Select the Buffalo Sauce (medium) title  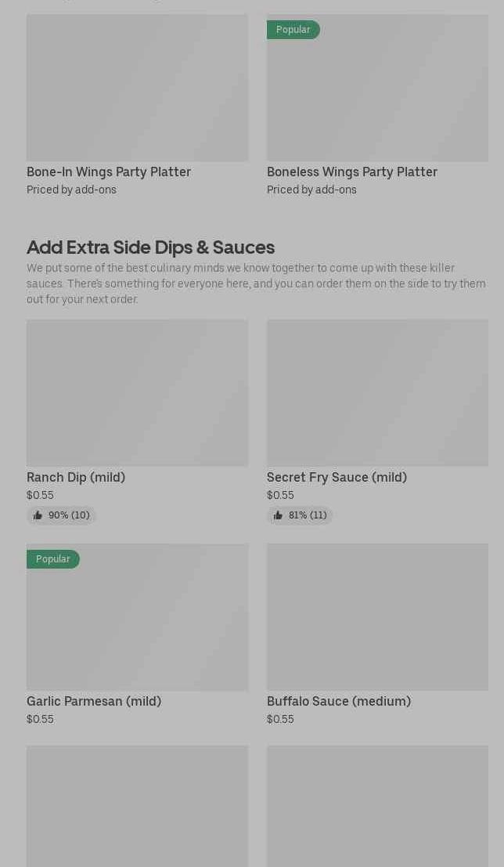(339, 701)
